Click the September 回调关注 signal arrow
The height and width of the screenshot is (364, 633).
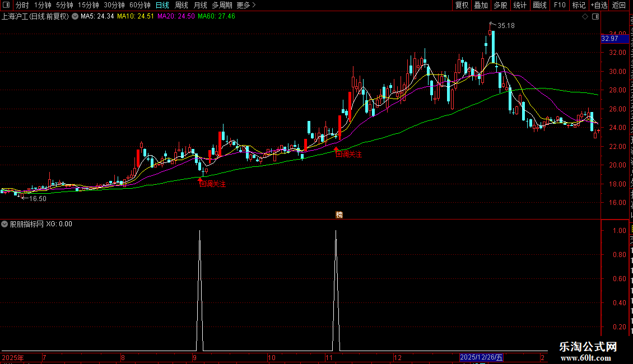200,180
